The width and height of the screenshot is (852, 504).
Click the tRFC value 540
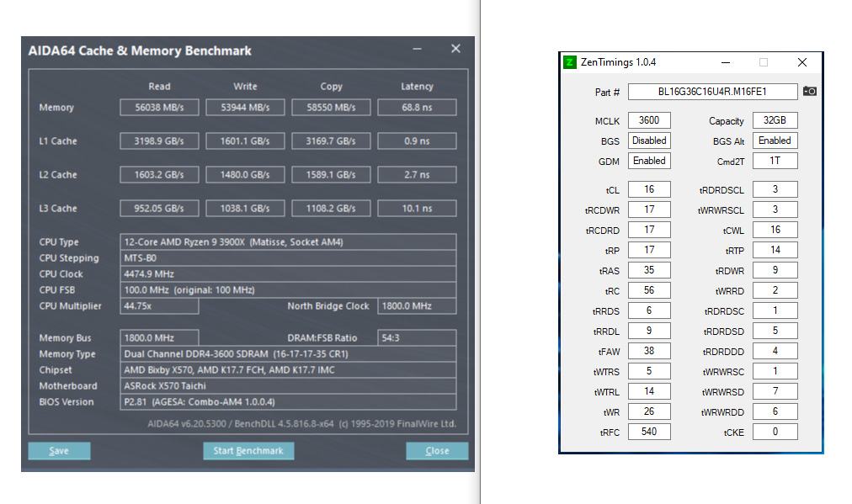pos(649,432)
